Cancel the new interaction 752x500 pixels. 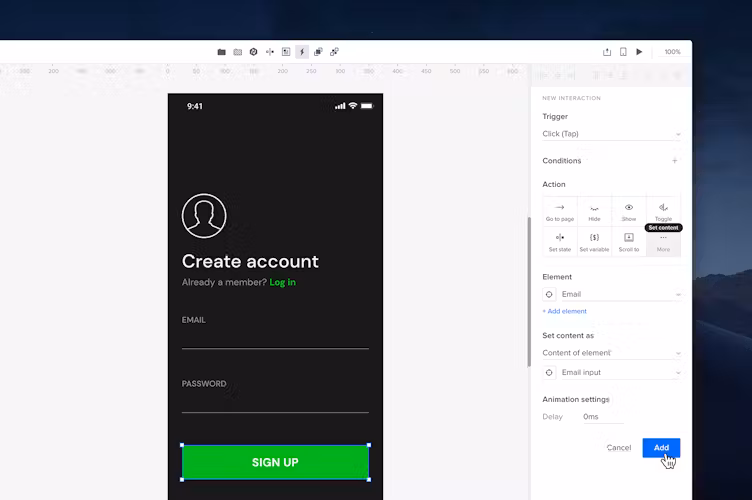[619, 448]
